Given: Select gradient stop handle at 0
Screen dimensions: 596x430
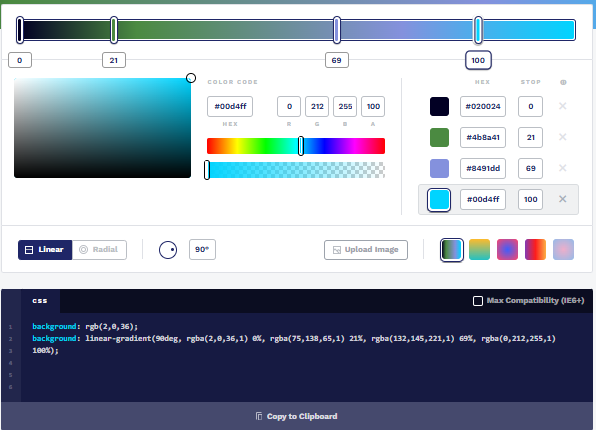Looking at the screenshot, I should tap(20, 30).
